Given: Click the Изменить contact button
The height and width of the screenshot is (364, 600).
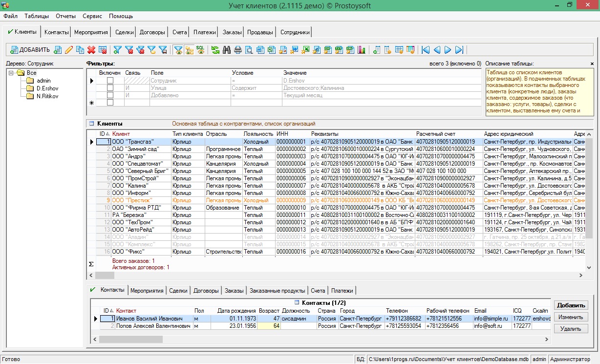Looking at the screenshot, I should click(571, 317).
